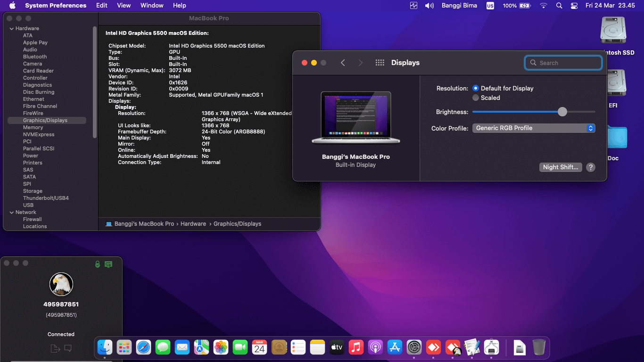Launch the App Store from the Dock
644x362 pixels.
click(x=395, y=347)
